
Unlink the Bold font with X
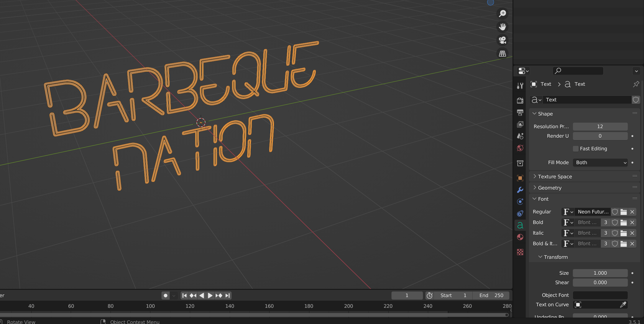[x=632, y=223]
